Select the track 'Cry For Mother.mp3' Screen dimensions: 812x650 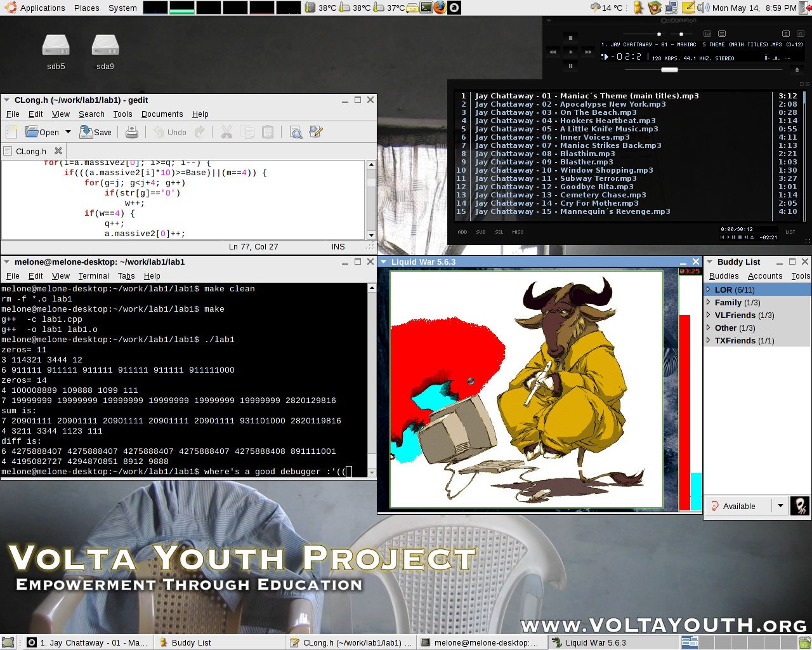coord(599,203)
